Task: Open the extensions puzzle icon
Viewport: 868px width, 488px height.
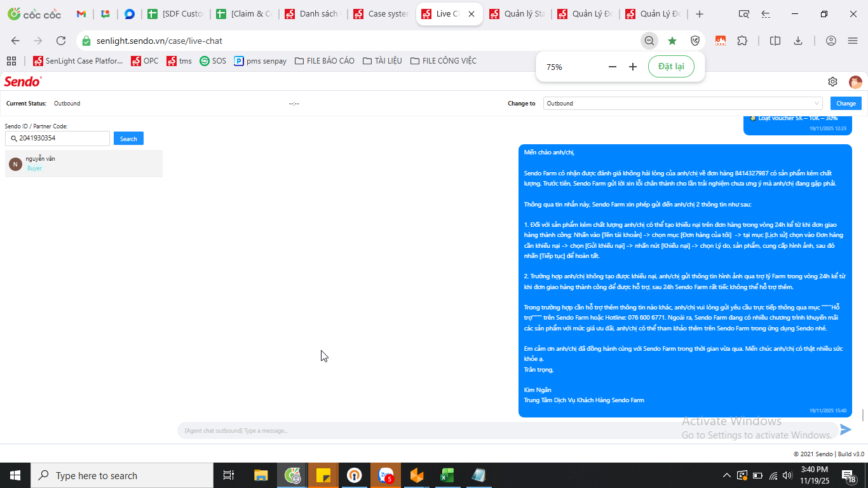Action: (x=742, y=41)
